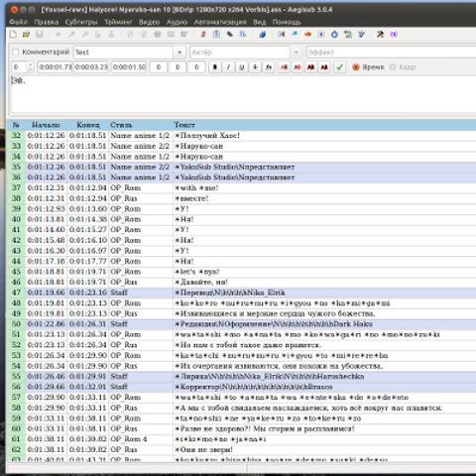Launch the Translation Assistant (orange arrow)
Image resolution: width=476 pixels, height=476 pixels.
point(307,35)
